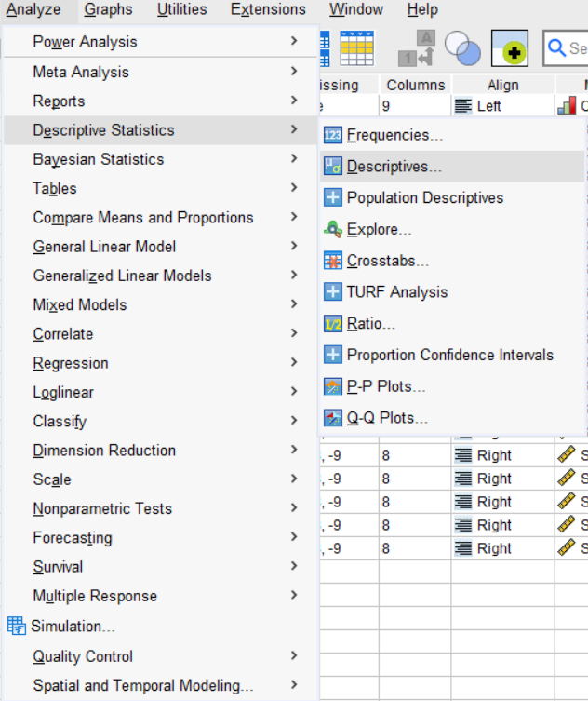Click the search magnifier icon
The image size is (588, 701).
[x=556, y=47]
